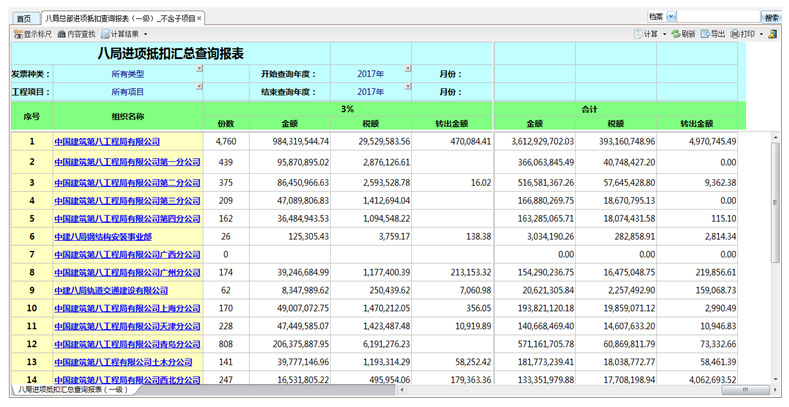
Task: Click the 份数 column header
Action: tap(226, 123)
